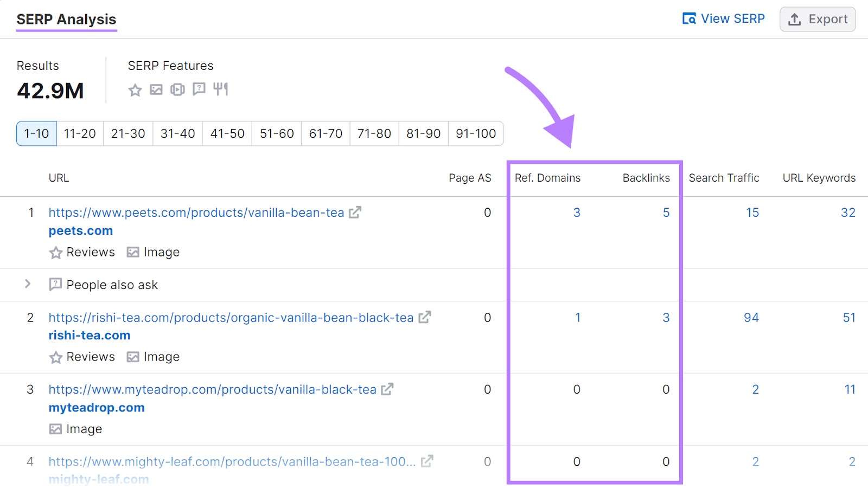Expand the People also ask row
Screen dimensions: 868x495
click(x=28, y=284)
